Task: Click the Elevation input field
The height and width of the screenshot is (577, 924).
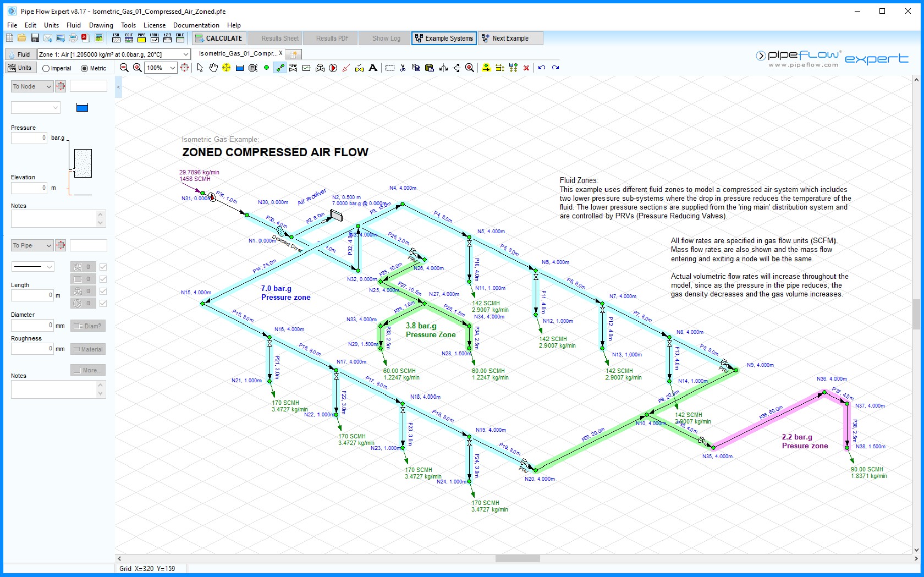Action: click(x=29, y=188)
